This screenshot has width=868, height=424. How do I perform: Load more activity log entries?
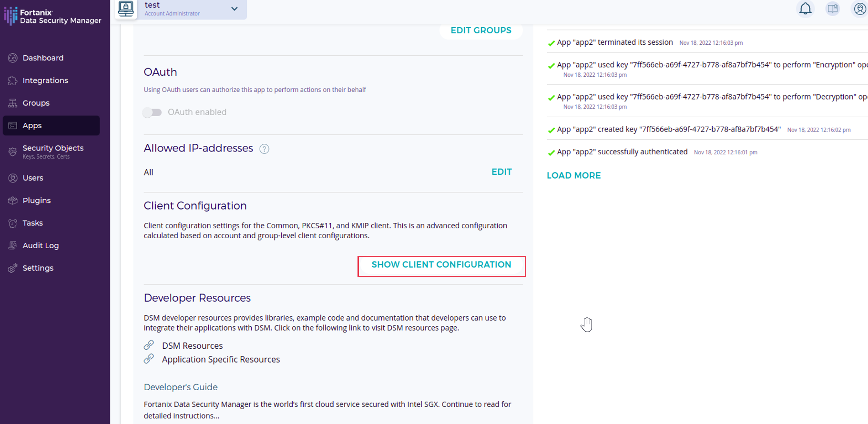[x=573, y=176]
